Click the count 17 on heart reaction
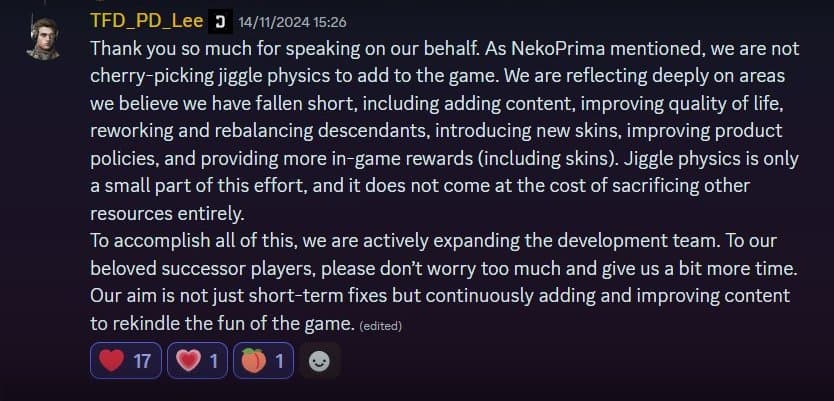The width and height of the screenshot is (834, 401). tap(141, 360)
